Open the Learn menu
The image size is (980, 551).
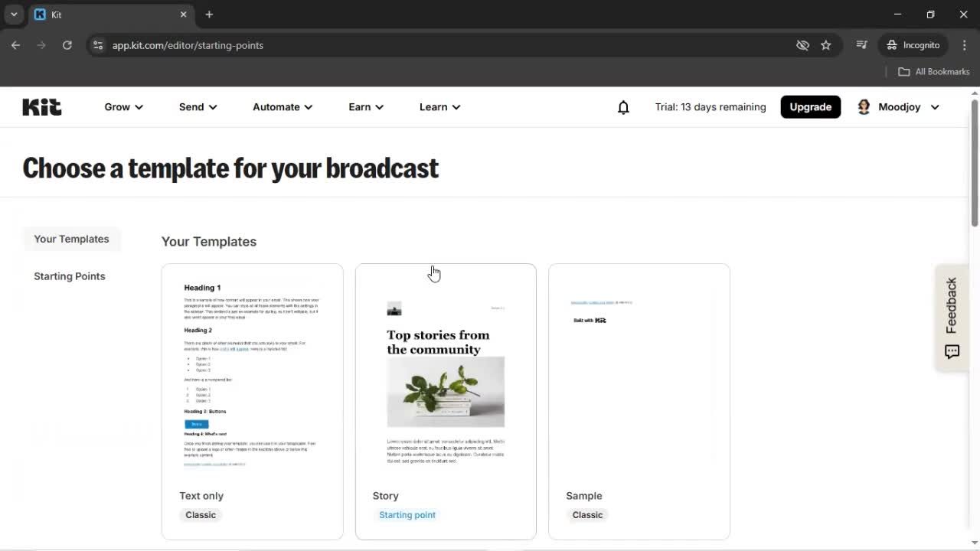click(x=439, y=107)
